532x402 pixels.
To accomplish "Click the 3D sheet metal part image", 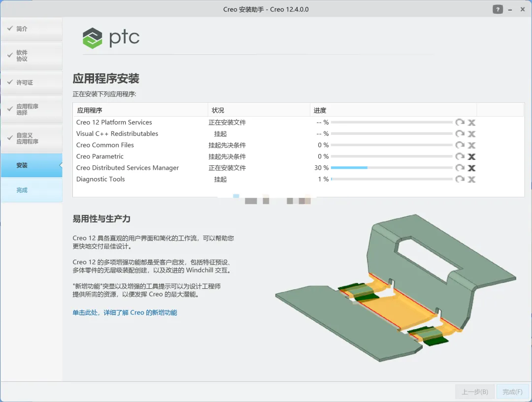I will coord(396,288).
